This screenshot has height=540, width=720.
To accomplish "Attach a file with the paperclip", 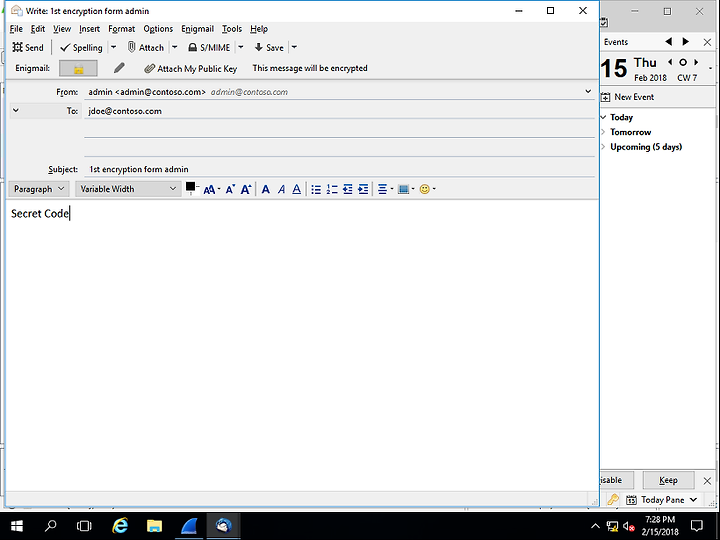I will pos(146,47).
